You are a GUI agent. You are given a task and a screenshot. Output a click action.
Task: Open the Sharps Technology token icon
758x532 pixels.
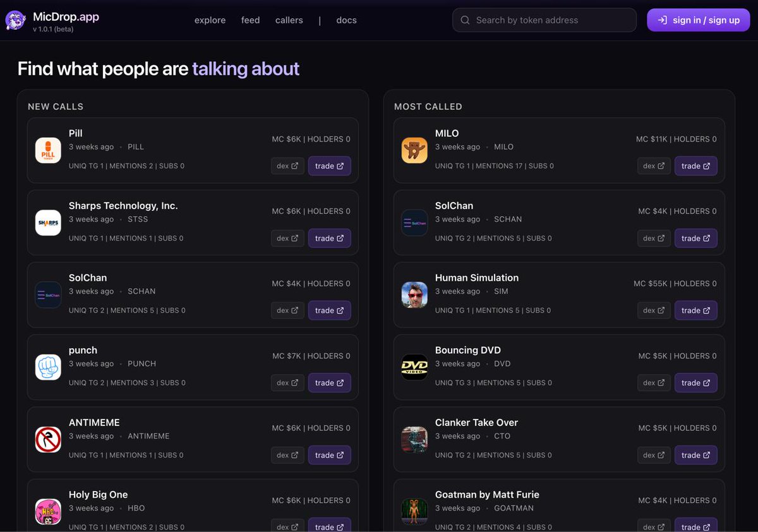[x=48, y=222]
